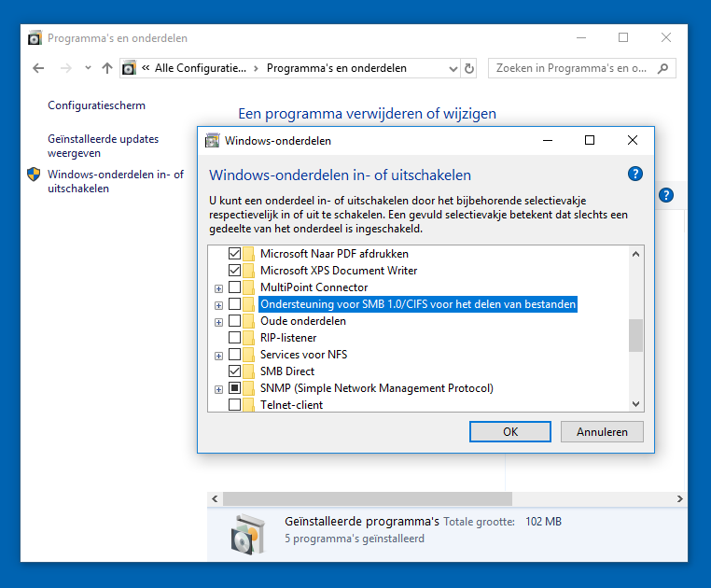
Task: Uncheck Microsoft Naar PDF afdrukken
Action: (234, 253)
